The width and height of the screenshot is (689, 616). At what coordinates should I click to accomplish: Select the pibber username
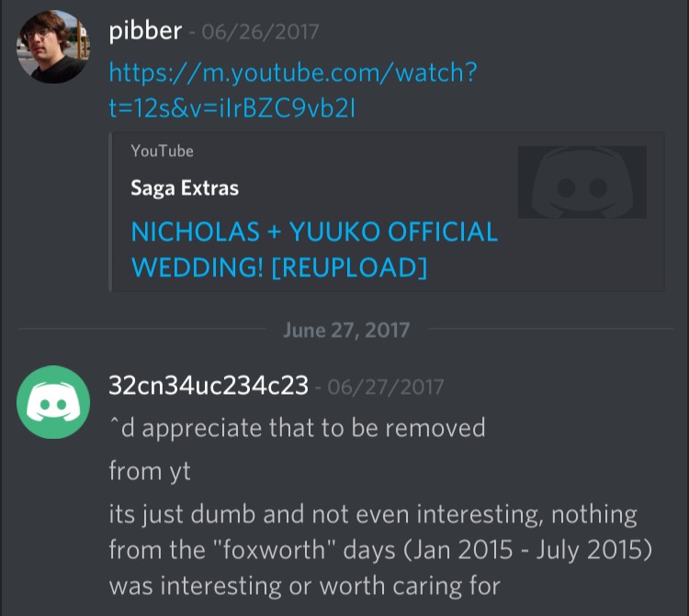tap(145, 30)
